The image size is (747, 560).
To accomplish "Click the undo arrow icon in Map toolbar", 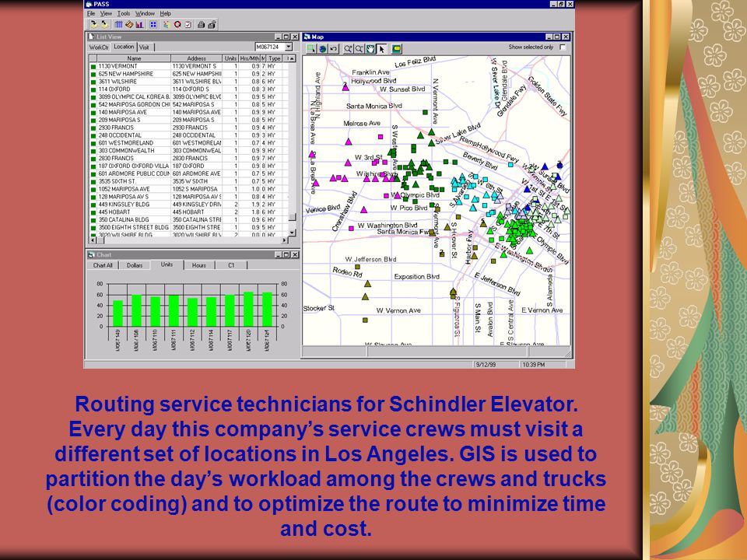I will [334, 48].
